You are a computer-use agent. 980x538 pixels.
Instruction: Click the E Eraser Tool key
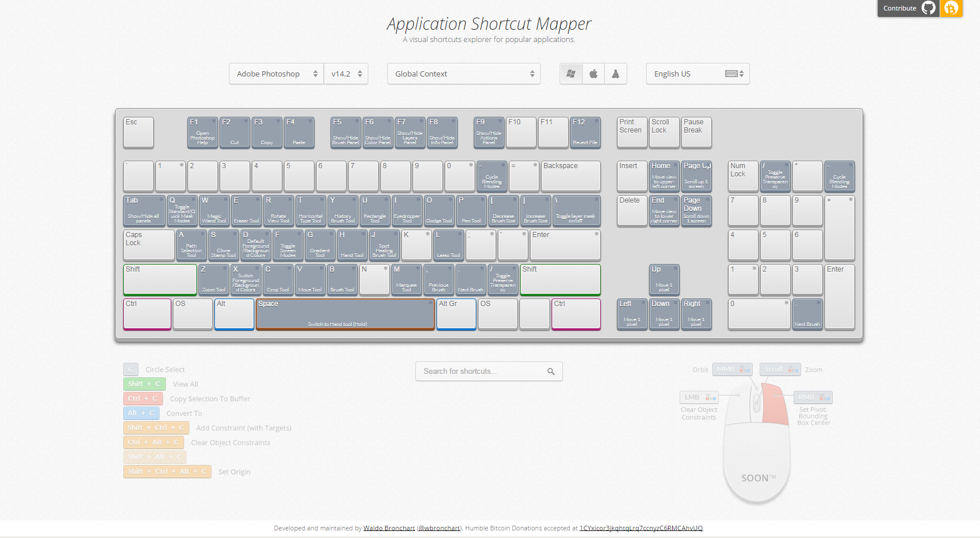(247, 211)
